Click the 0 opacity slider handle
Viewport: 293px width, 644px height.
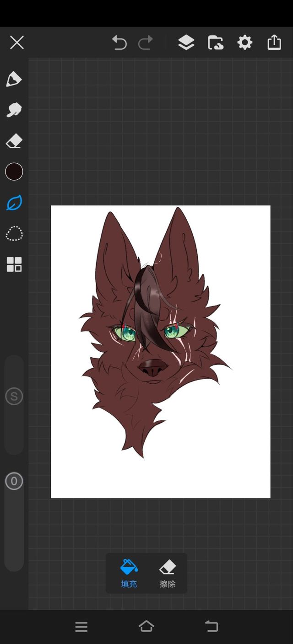(14, 481)
